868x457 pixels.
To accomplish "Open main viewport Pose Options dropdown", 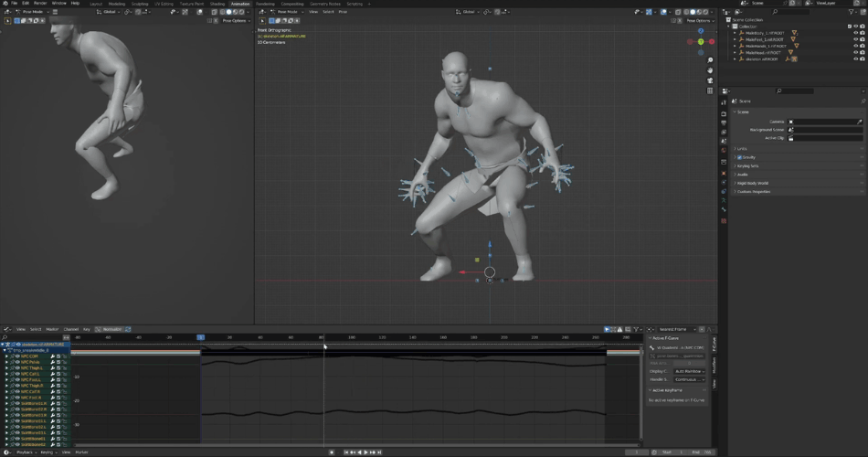I will (x=700, y=20).
